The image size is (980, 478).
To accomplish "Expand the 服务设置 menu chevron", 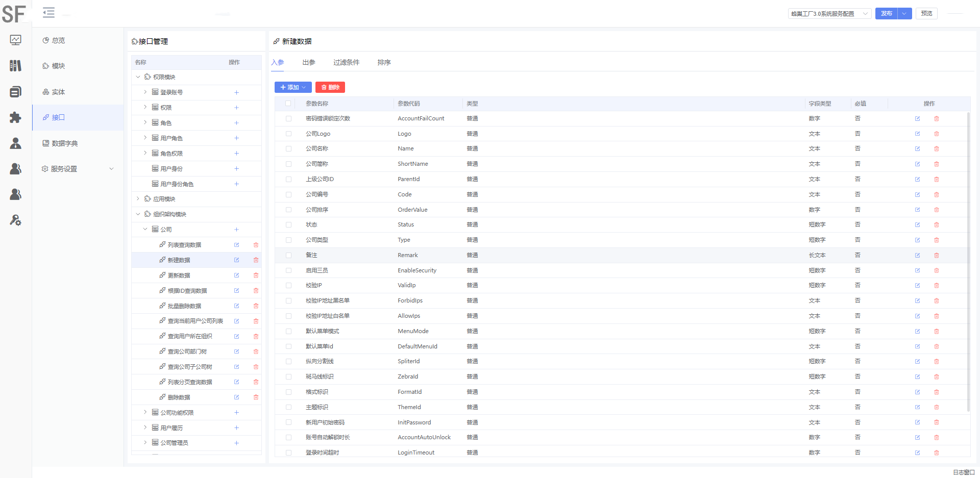I will point(111,169).
